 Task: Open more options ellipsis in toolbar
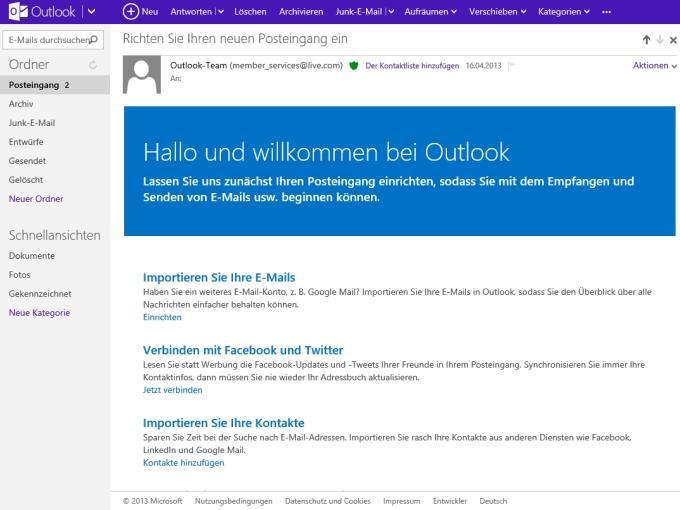(606, 12)
